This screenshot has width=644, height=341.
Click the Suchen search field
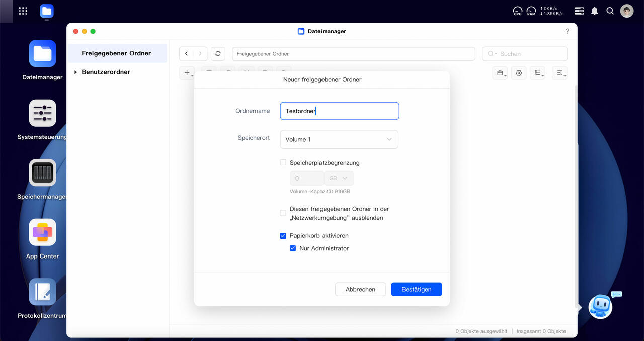coord(525,54)
